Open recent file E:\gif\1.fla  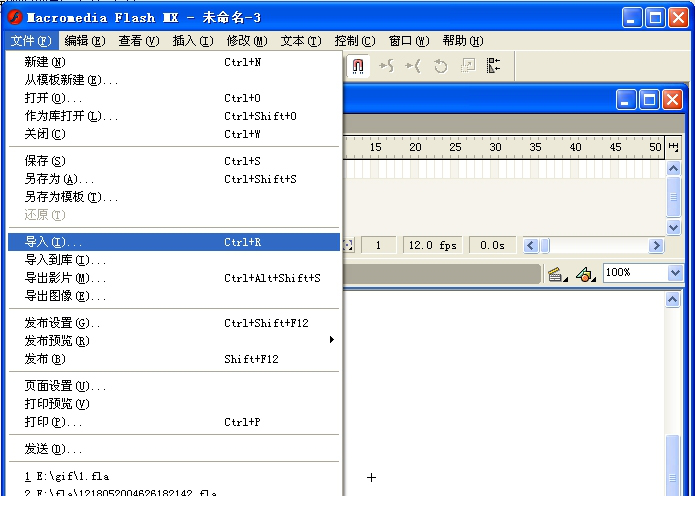pos(174,476)
